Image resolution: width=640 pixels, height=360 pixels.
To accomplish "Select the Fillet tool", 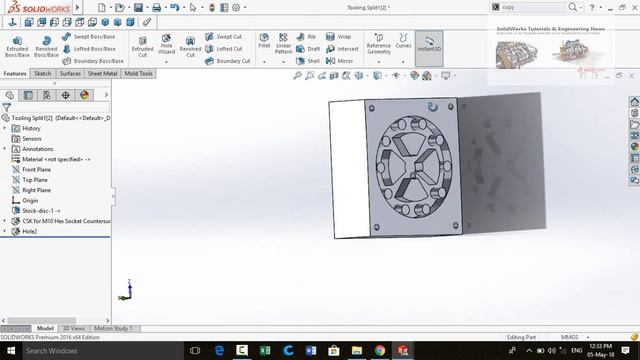I will 264,41.
